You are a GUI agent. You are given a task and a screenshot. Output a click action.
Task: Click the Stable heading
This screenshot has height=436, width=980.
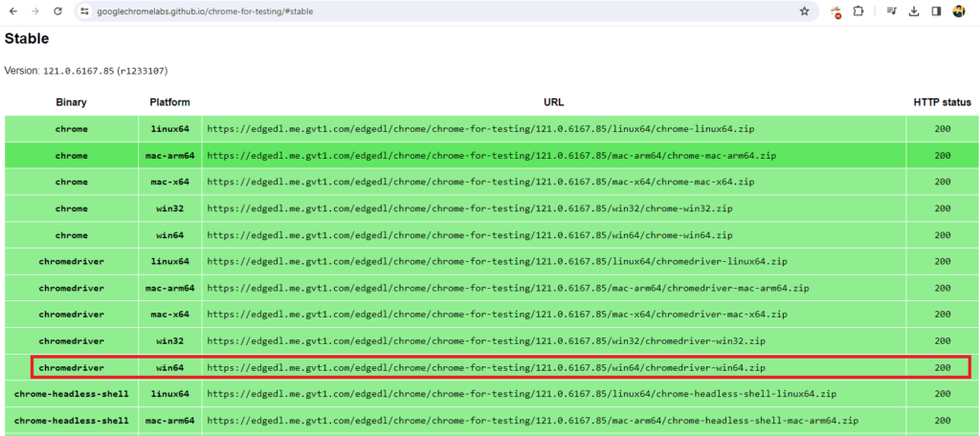coord(27,38)
